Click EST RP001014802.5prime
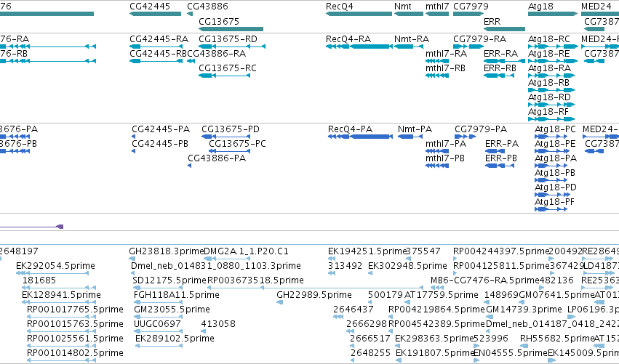619x364 pixels. point(75,353)
